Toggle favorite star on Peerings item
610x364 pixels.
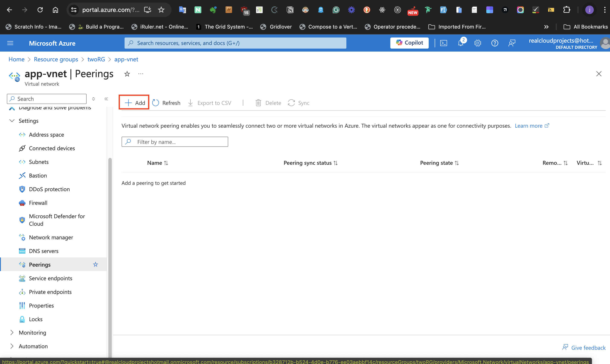point(96,264)
